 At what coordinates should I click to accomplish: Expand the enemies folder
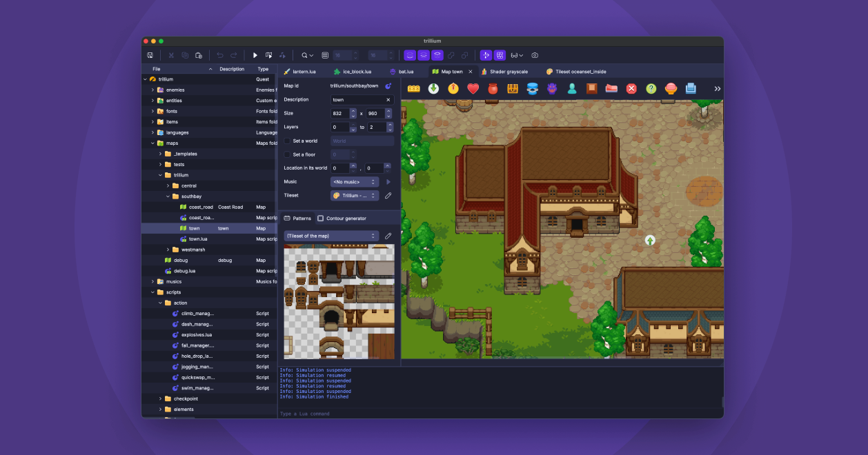coord(152,90)
